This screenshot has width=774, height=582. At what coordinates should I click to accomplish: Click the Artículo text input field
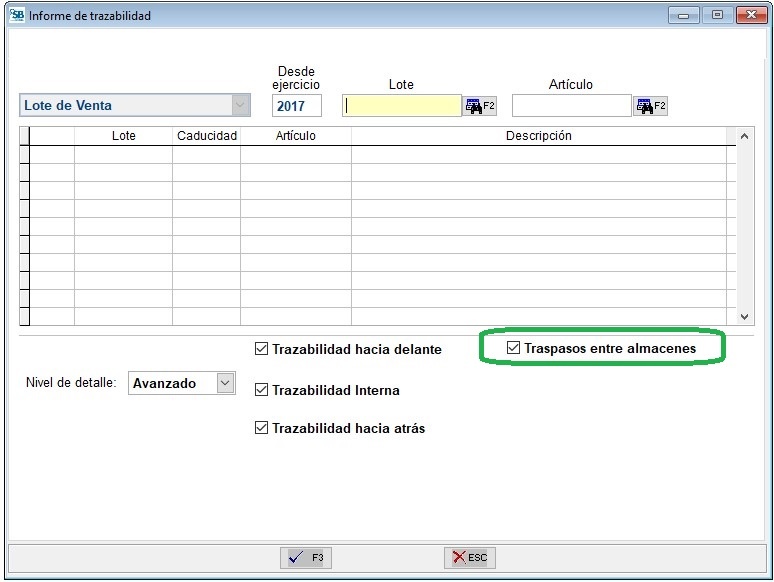[x=571, y=106]
